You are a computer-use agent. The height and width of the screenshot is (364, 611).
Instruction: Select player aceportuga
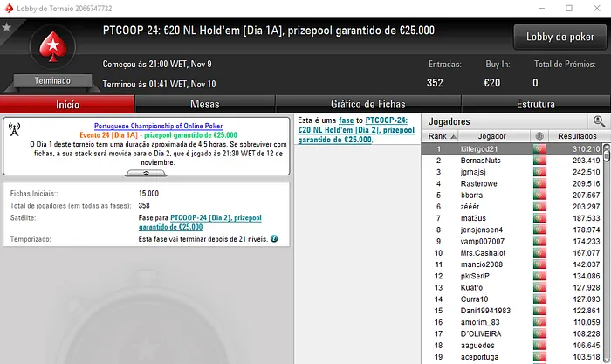pos(479,357)
